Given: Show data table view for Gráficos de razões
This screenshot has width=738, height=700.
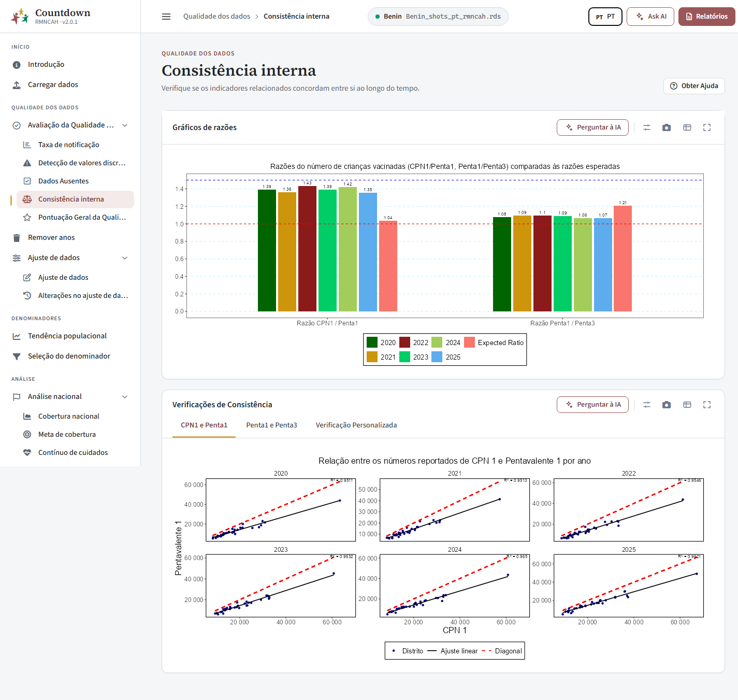Looking at the screenshot, I should click(687, 127).
